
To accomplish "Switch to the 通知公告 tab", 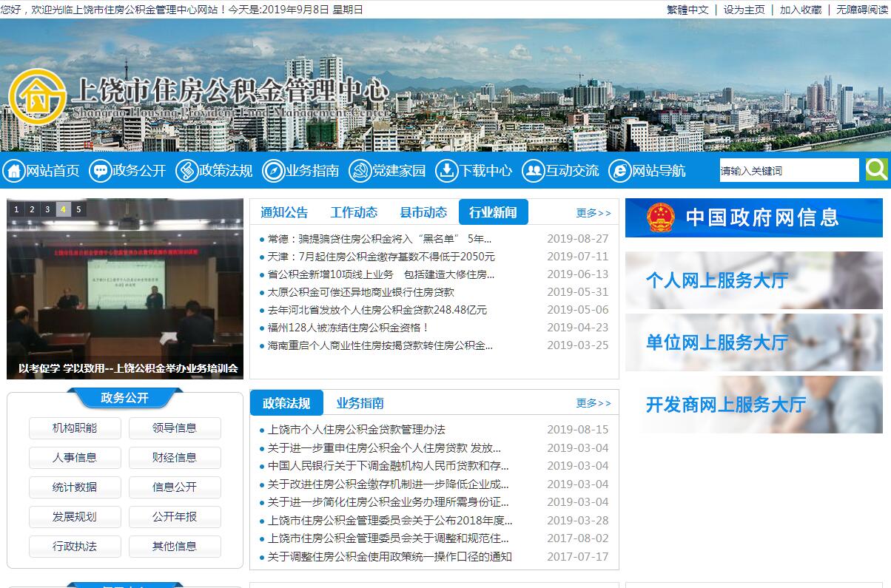I will (x=284, y=212).
